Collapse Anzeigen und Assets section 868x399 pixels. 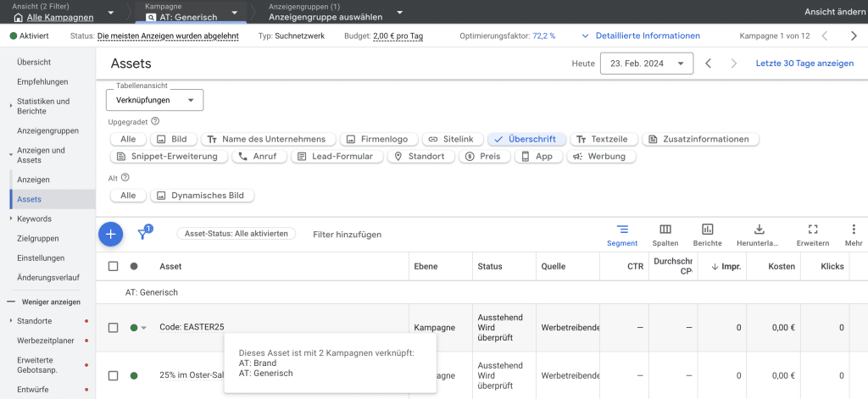11,155
